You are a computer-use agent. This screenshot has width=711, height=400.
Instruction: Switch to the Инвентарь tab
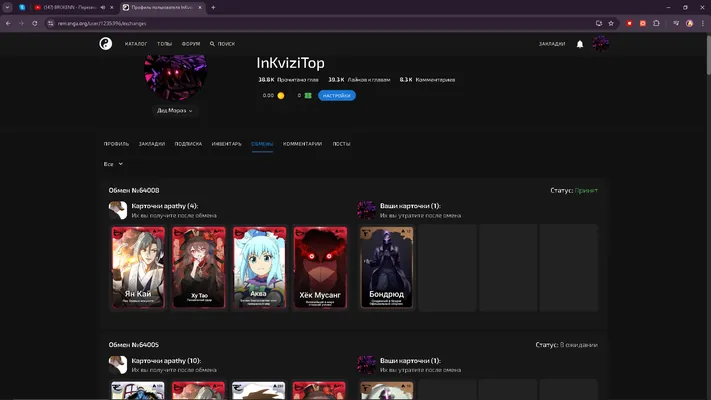(x=226, y=144)
